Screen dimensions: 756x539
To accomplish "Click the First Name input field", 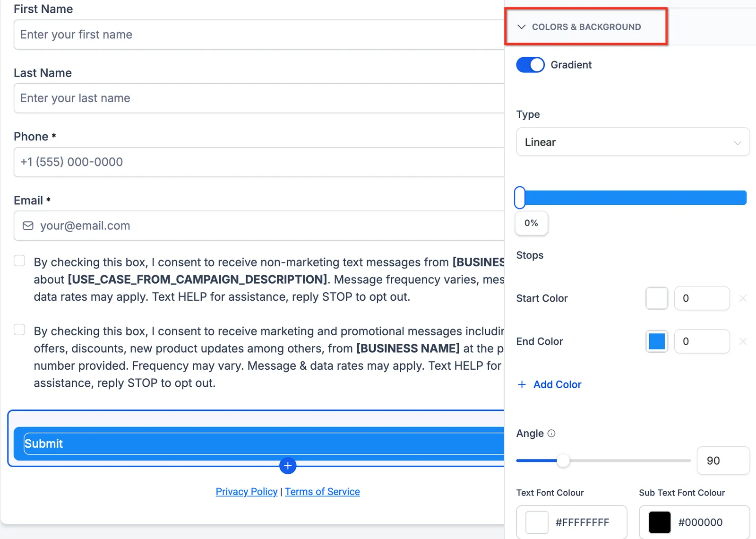I will click(259, 35).
